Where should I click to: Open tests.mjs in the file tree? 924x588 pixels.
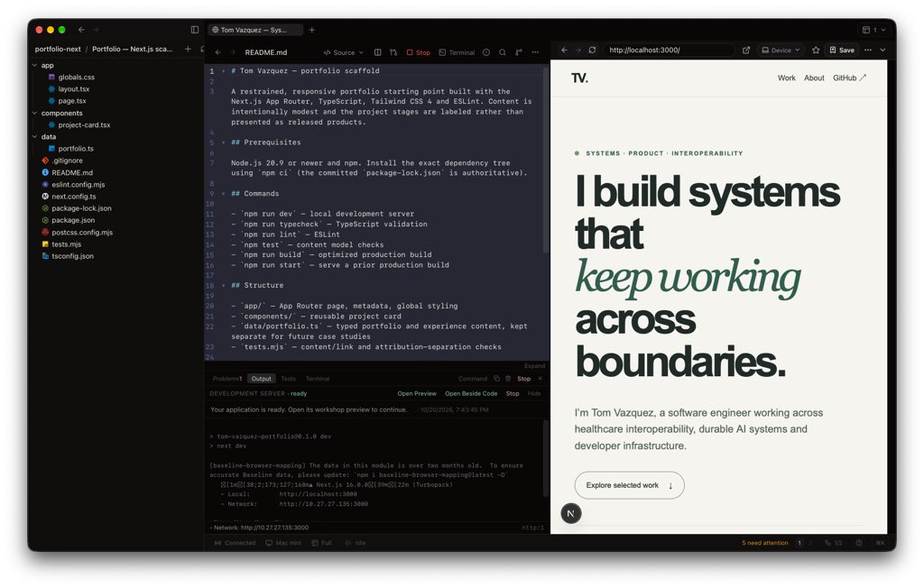pos(66,243)
